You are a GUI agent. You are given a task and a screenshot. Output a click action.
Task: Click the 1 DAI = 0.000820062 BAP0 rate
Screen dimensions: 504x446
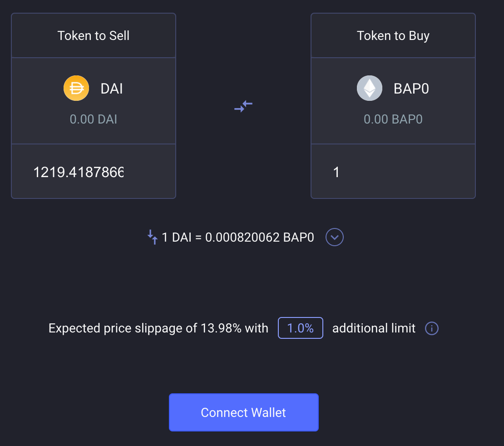[x=237, y=238]
